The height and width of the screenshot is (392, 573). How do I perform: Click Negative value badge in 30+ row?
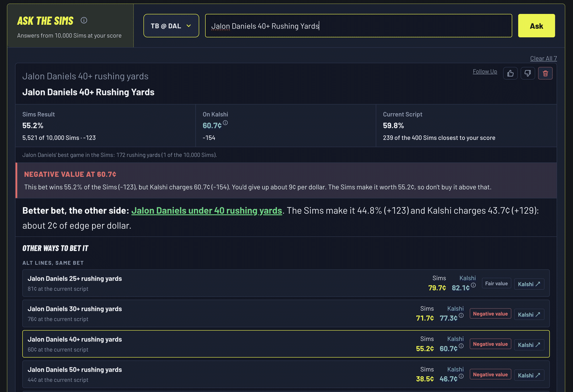pyautogui.click(x=490, y=314)
